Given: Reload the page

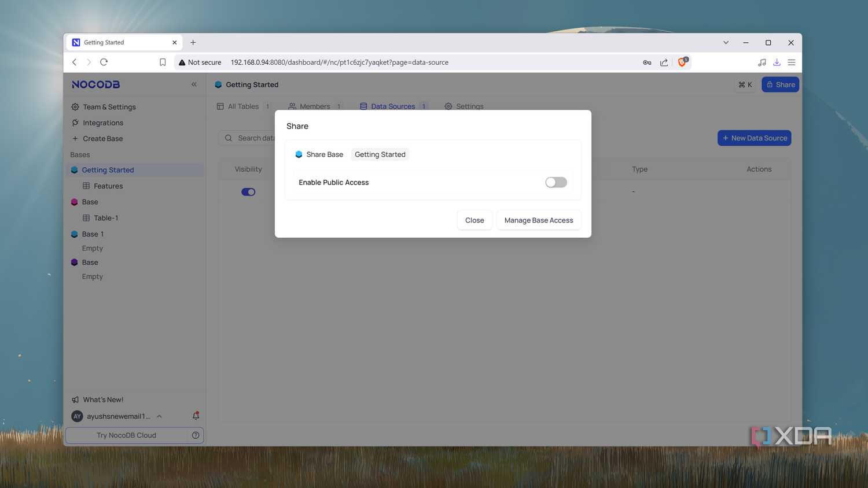Looking at the screenshot, I should pyautogui.click(x=104, y=62).
